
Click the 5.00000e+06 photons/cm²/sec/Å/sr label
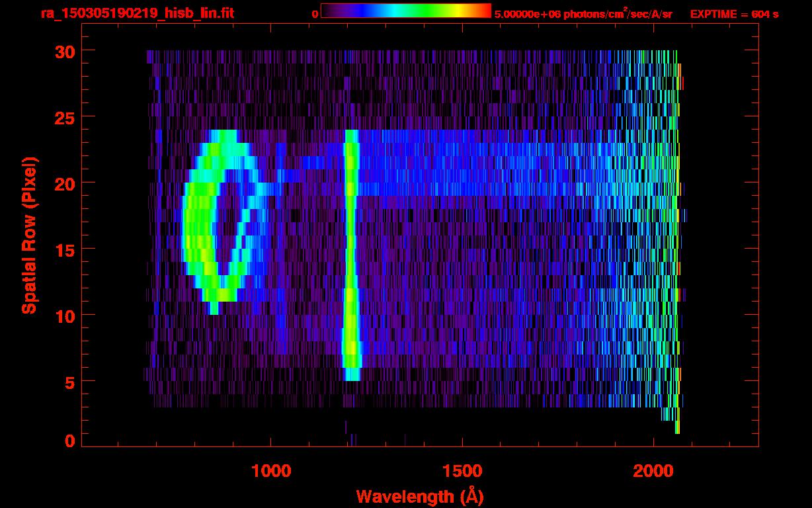click(583, 13)
